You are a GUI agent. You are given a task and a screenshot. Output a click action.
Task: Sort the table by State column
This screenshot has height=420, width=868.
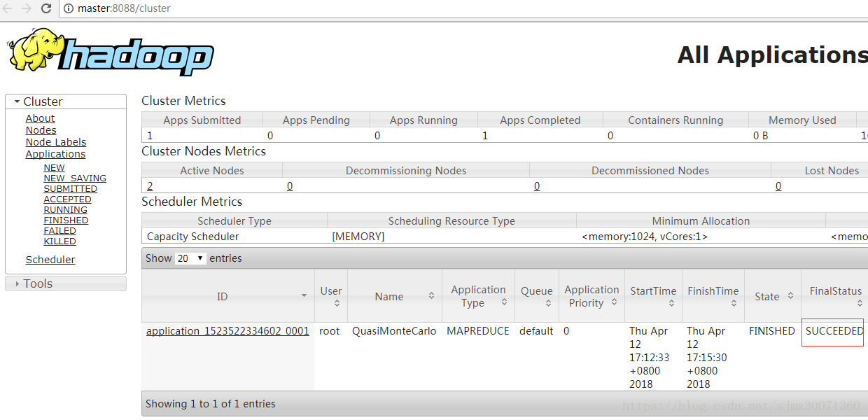pyautogui.click(x=773, y=296)
